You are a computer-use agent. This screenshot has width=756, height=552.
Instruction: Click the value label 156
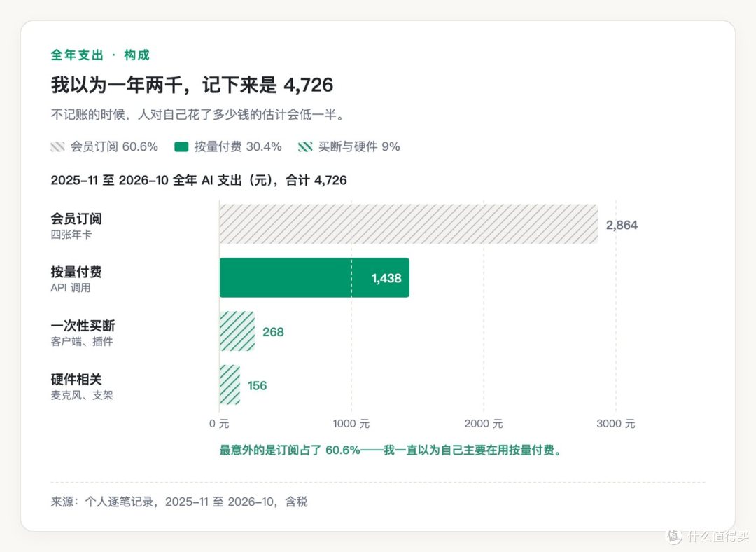click(257, 385)
